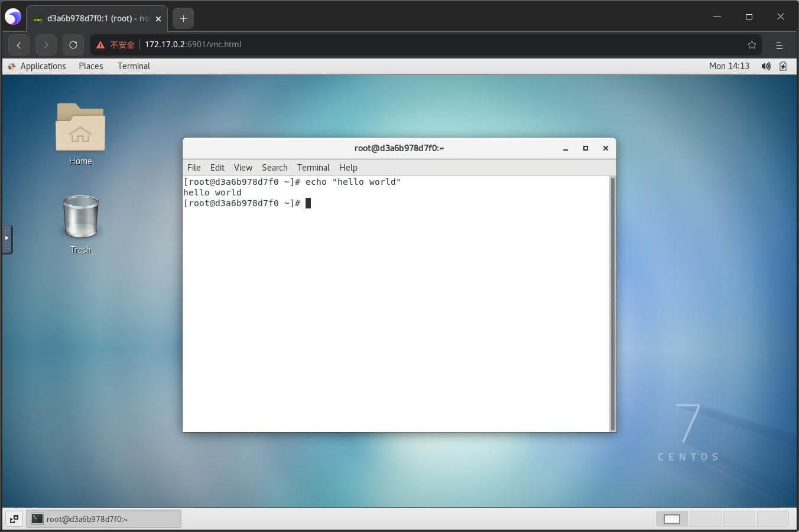The image size is (799, 532).
Task: Expand the noVNC side panel handle
Action: 7,237
